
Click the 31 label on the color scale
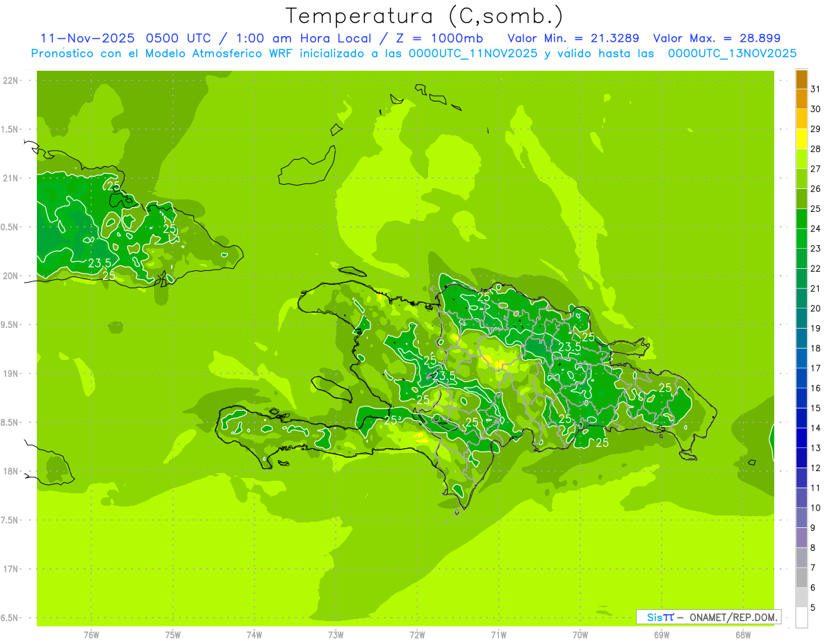[816, 88]
